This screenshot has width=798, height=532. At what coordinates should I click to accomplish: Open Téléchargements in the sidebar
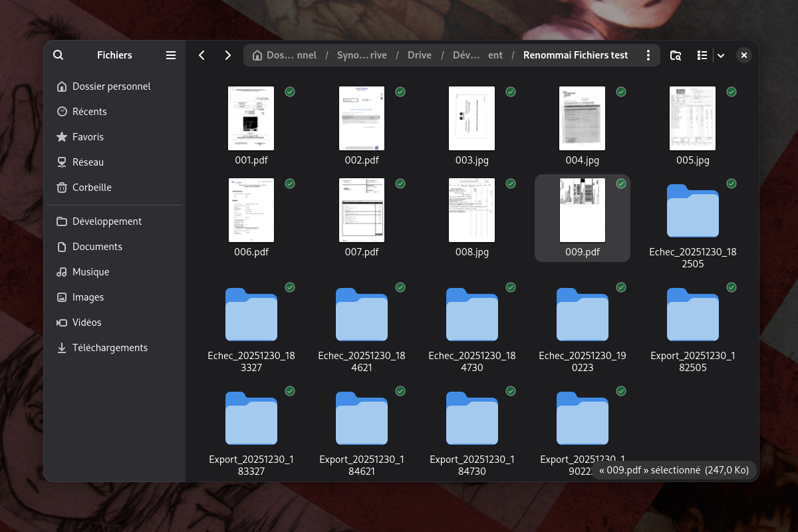110,348
